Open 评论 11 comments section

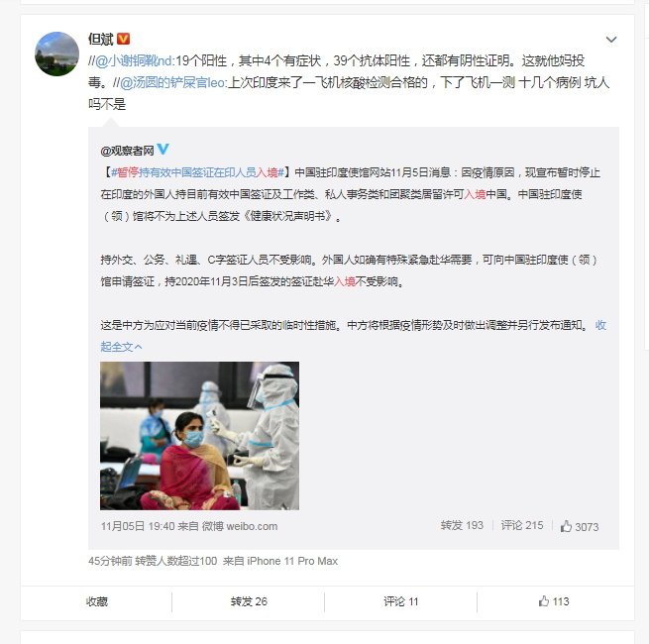tap(400, 601)
